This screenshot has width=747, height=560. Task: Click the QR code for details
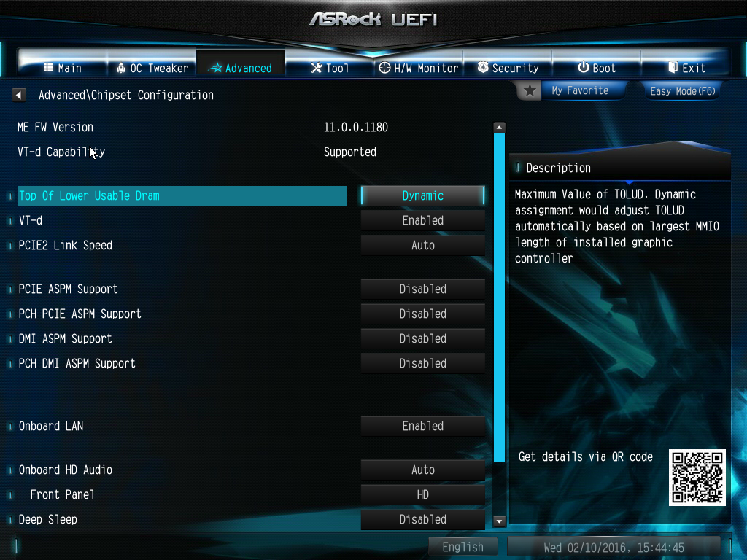tap(697, 477)
